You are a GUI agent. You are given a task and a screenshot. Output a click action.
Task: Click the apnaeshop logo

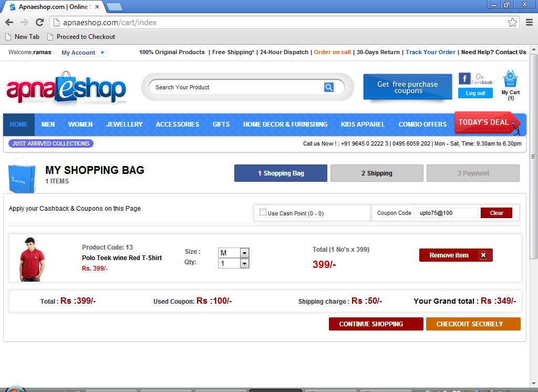(x=66, y=88)
